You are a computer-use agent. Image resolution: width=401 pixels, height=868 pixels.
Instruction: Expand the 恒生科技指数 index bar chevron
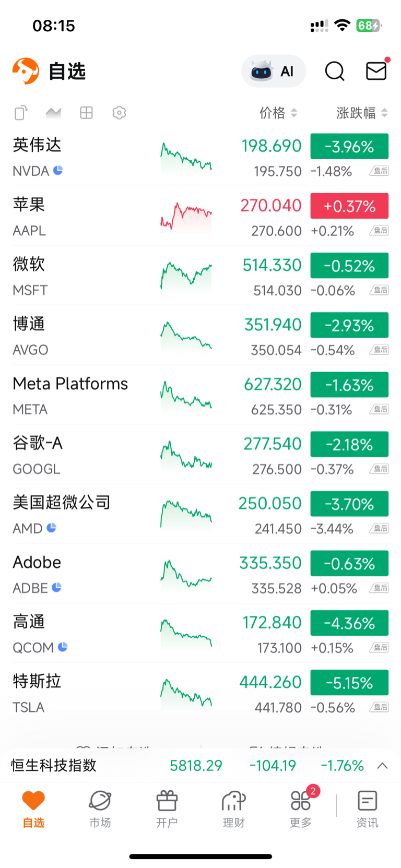click(x=382, y=766)
